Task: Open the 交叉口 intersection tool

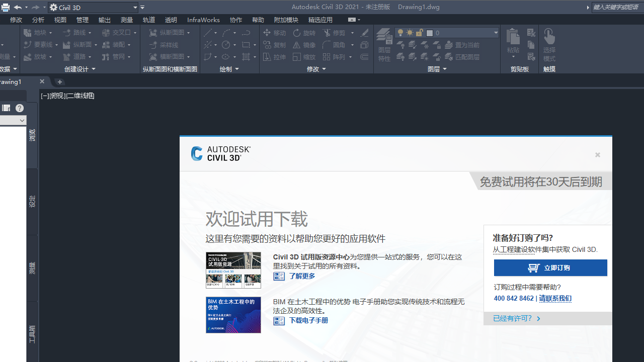Action: coord(119,33)
